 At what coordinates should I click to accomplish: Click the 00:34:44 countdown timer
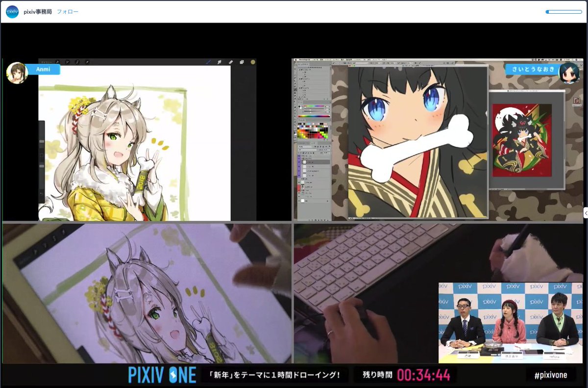coord(423,375)
